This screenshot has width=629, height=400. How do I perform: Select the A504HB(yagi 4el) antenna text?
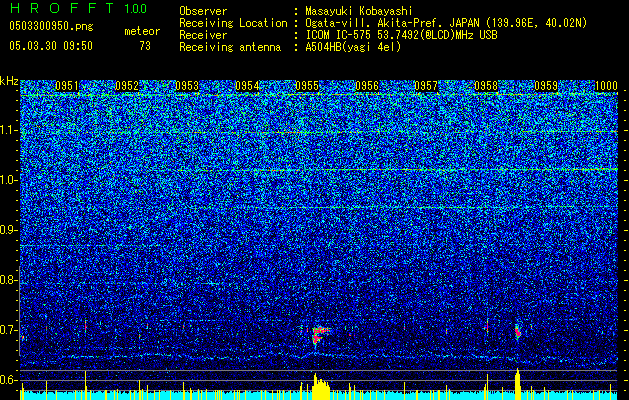click(353, 47)
